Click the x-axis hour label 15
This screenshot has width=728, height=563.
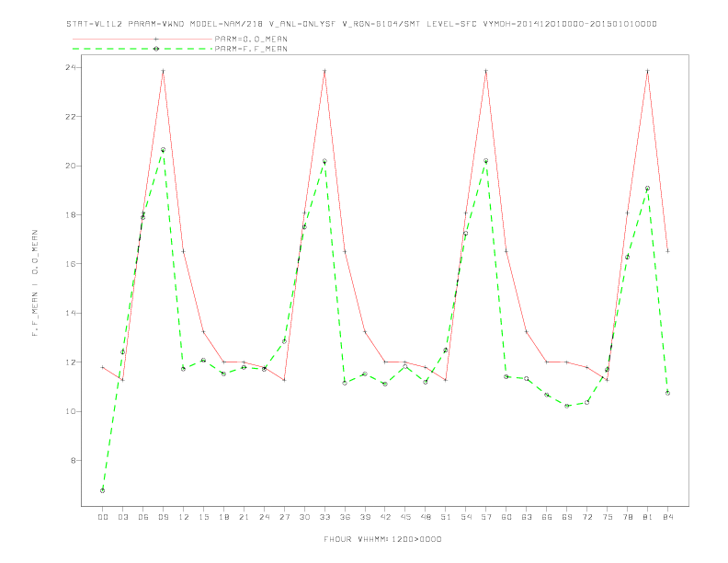point(203,517)
